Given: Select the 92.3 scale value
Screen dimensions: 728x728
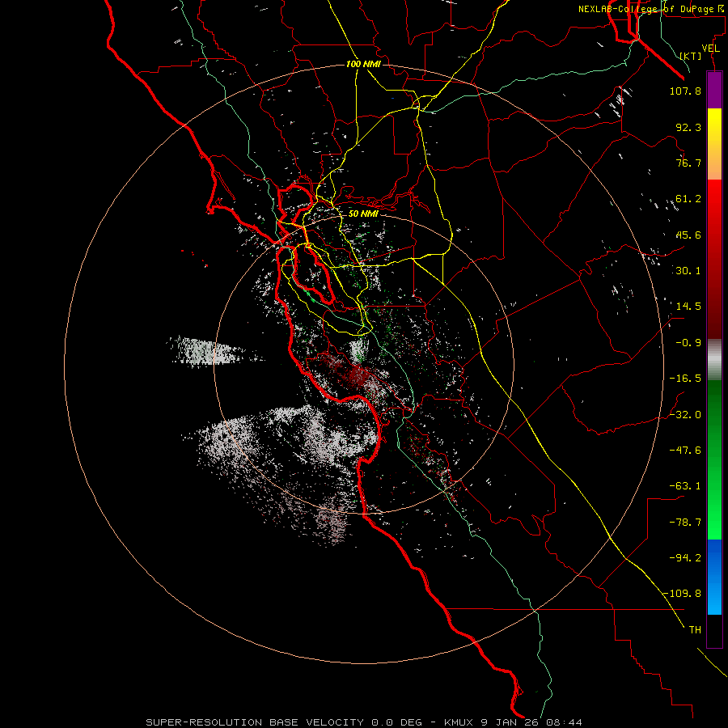Looking at the screenshot, I should (x=688, y=127).
